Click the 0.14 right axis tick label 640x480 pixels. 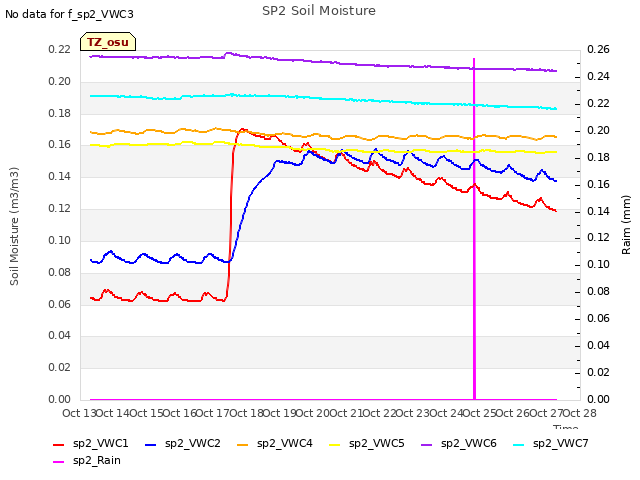pos(598,211)
